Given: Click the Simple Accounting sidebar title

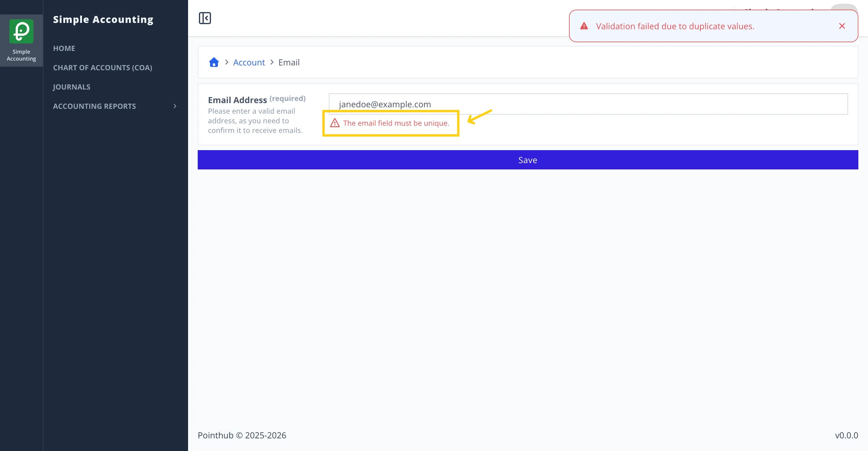Looking at the screenshot, I should click(103, 20).
